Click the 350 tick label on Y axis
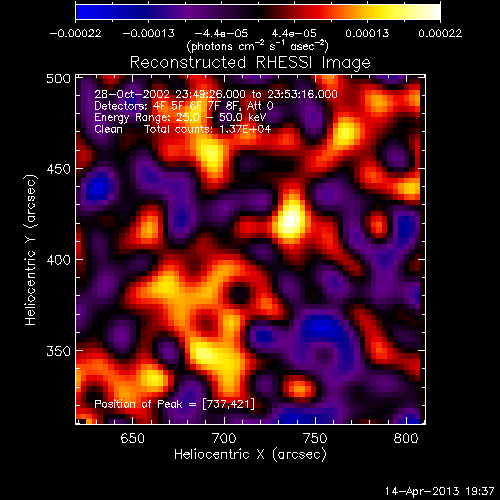This screenshot has width=500, height=500. point(58,351)
